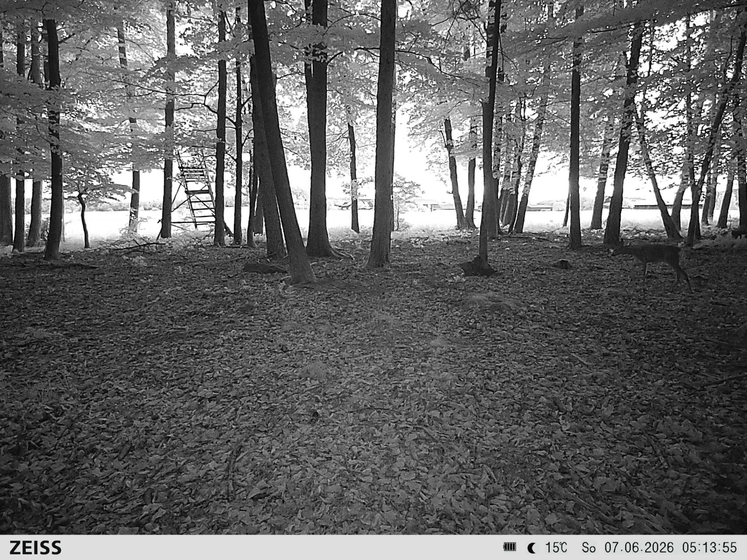Click the time stamp 05:13:55
The image size is (747, 560).
(x=709, y=548)
